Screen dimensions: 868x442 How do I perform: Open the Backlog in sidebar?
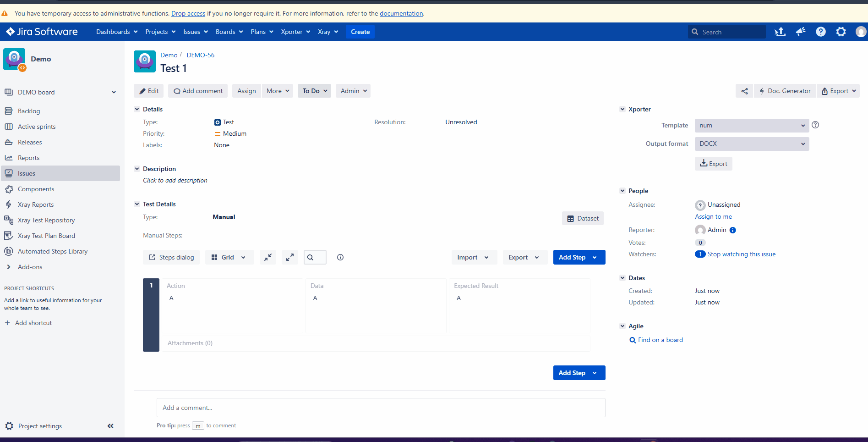(29, 111)
